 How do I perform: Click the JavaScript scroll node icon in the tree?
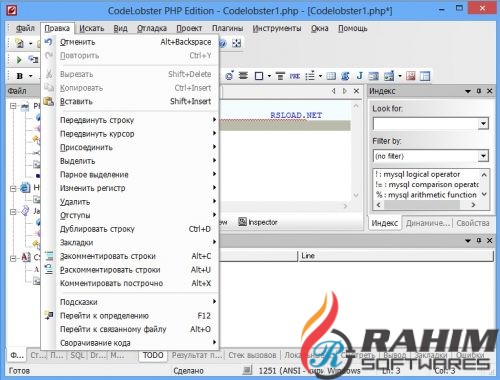[25, 211]
